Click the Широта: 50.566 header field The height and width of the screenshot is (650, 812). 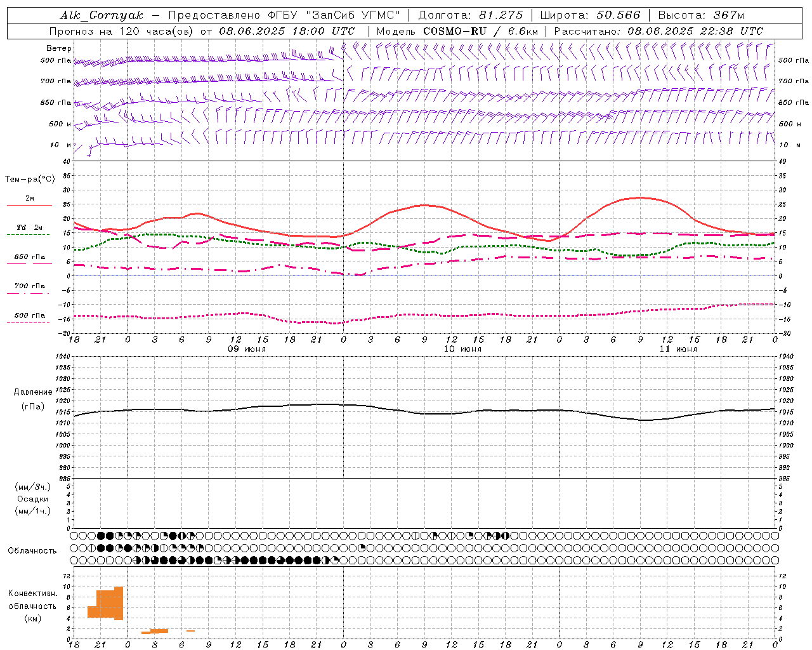pos(590,15)
